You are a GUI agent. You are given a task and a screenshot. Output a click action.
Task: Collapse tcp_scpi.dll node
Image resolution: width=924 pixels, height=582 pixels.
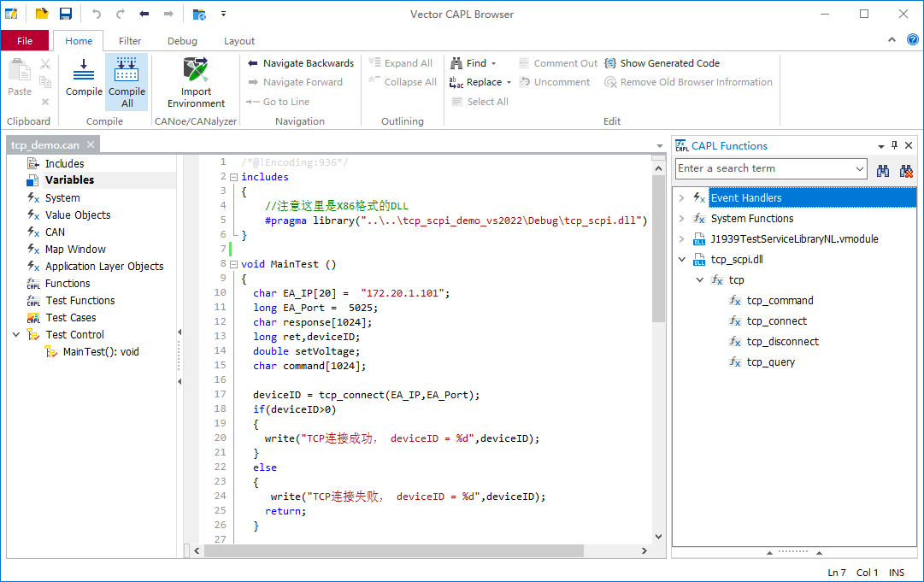[682, 259]
